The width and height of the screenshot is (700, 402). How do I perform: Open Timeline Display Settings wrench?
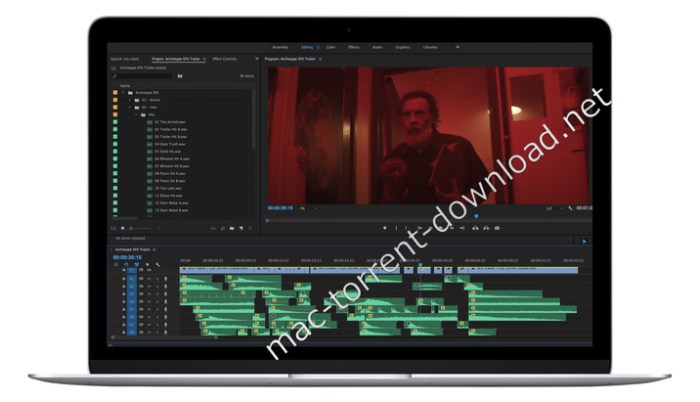pyautogui.click(x=158, y=264)
